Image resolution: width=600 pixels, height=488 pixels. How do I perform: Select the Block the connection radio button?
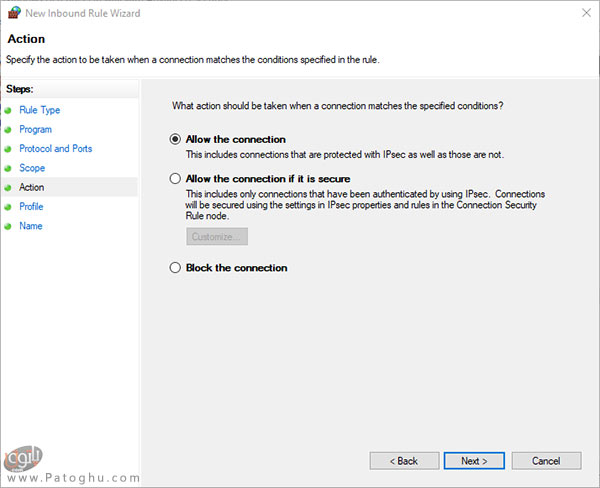[x=176, y=268]
